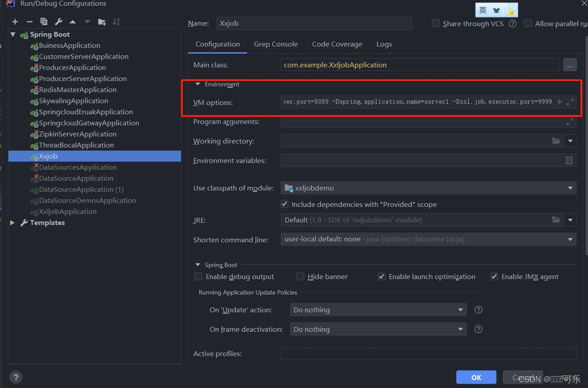The image size is (588, 388).
Task: Check Hide banner option
Action: click(301, 276)
